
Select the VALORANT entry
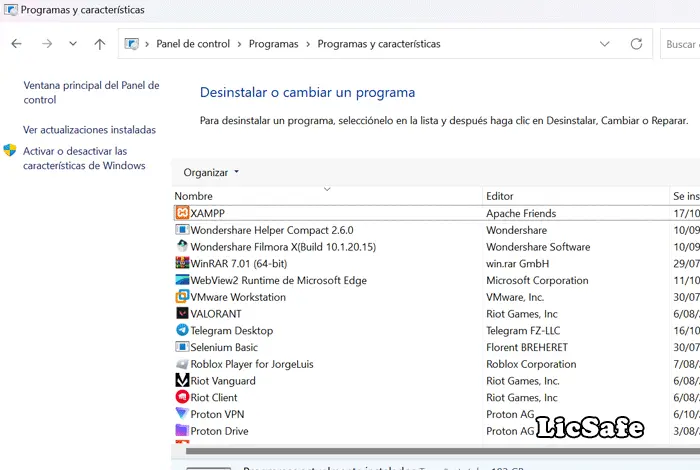(216, 314)
